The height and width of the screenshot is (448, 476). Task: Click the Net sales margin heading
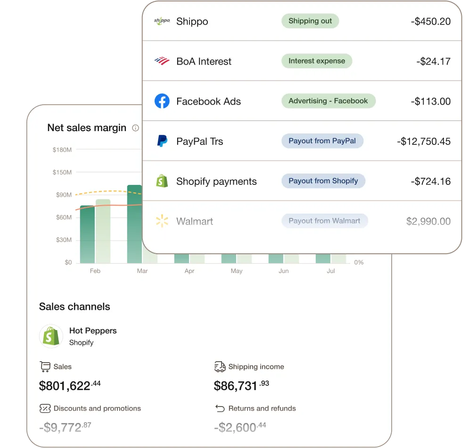pyautogui.click(x=87, y=128)
